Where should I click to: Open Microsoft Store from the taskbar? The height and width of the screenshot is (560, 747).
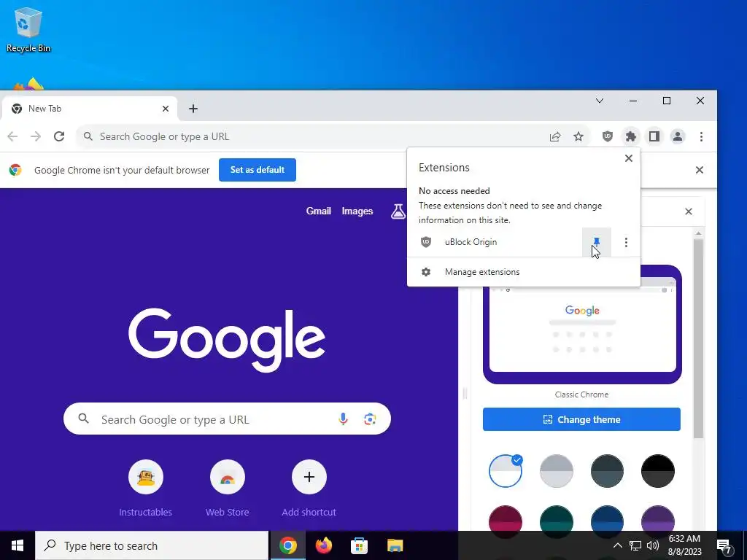[359, 545]
